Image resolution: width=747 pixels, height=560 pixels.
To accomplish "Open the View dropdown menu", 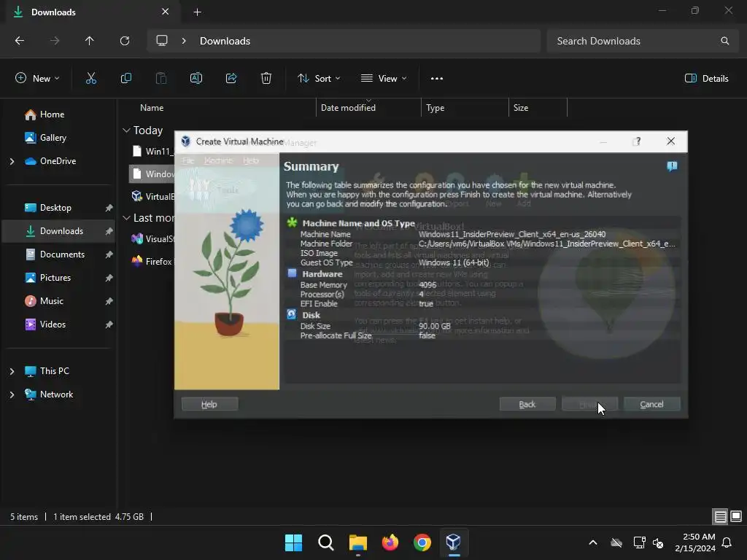I will click(x=384, y=79).
